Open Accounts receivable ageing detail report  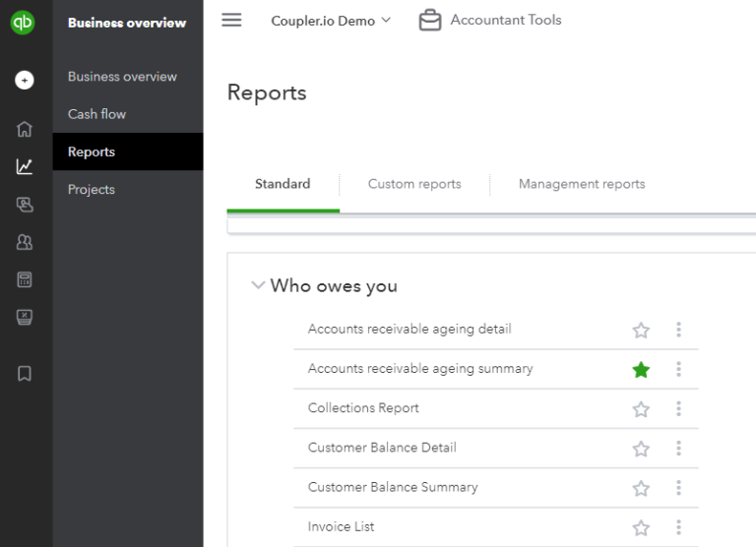(409, 330)
